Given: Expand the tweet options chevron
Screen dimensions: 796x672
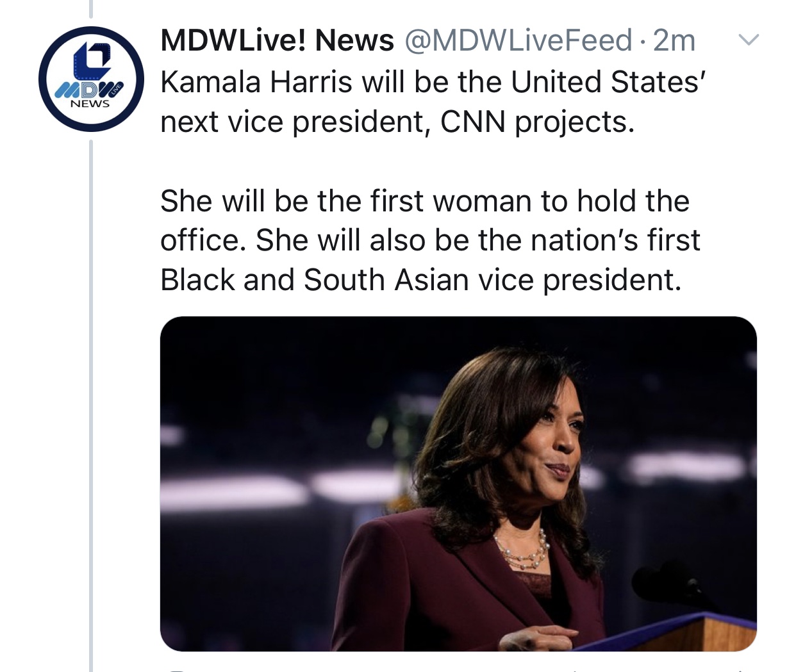Looking at the screenshot, I should (748, 40).
